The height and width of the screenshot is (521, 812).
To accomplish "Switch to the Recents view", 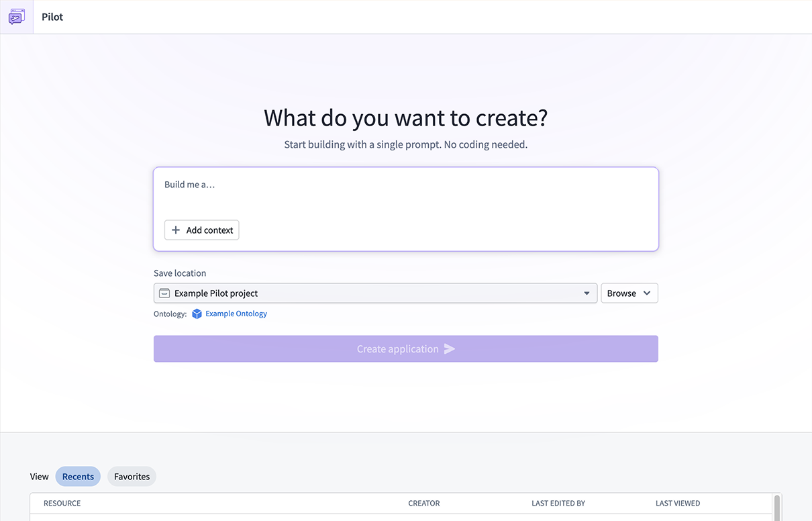I will pyautogui.click(x=78, y=476).
